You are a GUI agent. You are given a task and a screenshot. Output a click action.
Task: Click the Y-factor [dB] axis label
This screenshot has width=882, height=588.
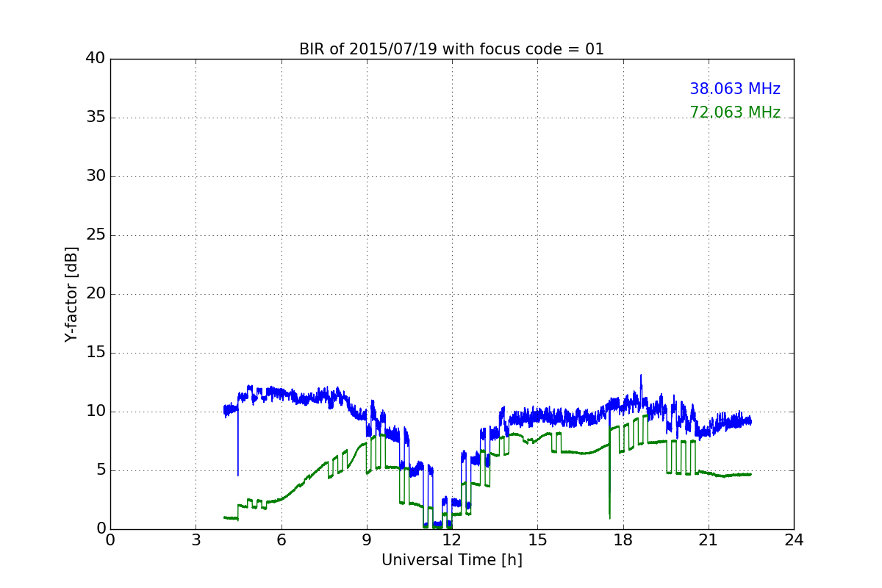pyautogui.click(x=71, y=294)
